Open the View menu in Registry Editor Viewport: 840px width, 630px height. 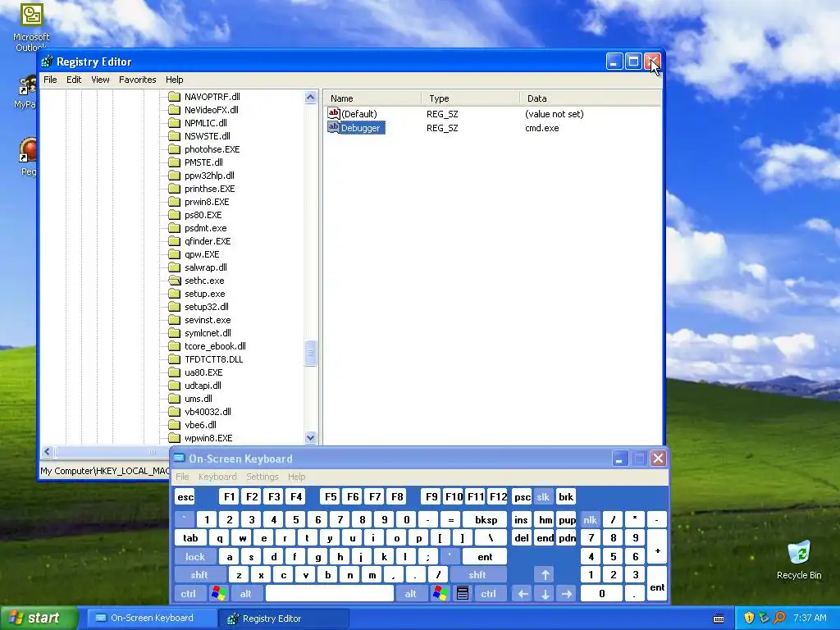(x=100, y=80)
